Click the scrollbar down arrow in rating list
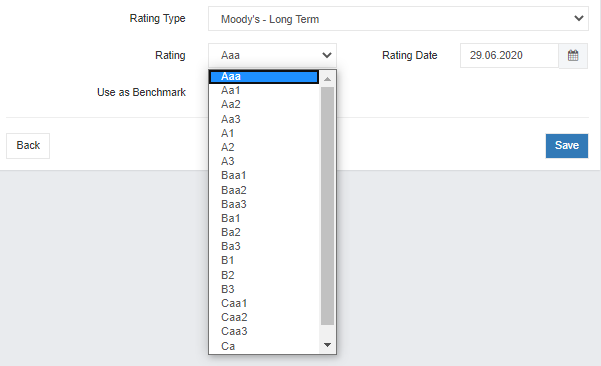Viewport: 601px width, 366px height. pyautogui.click(x=327, y=345)
